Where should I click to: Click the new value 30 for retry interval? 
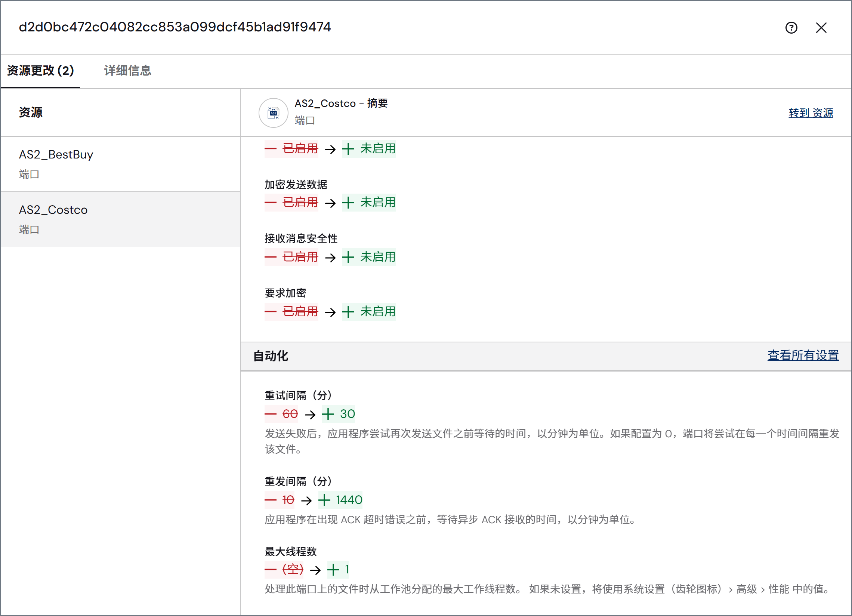pos(348,414)
